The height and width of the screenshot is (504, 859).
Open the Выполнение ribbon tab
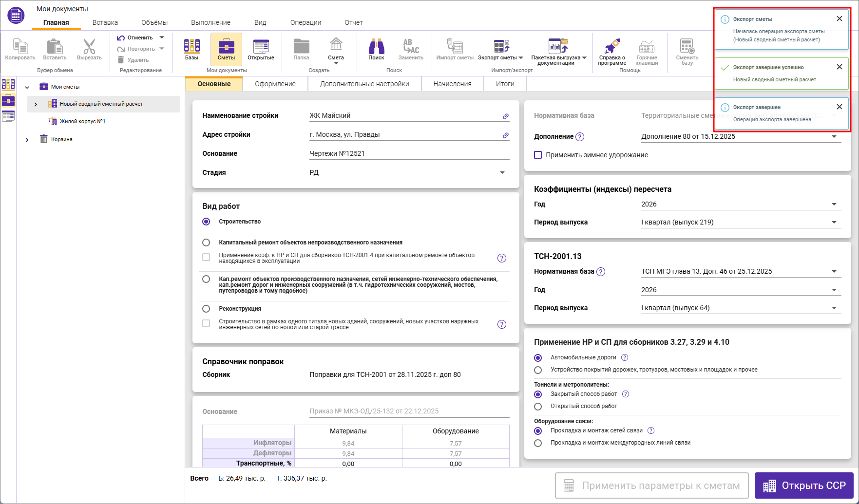coord(210,22)
